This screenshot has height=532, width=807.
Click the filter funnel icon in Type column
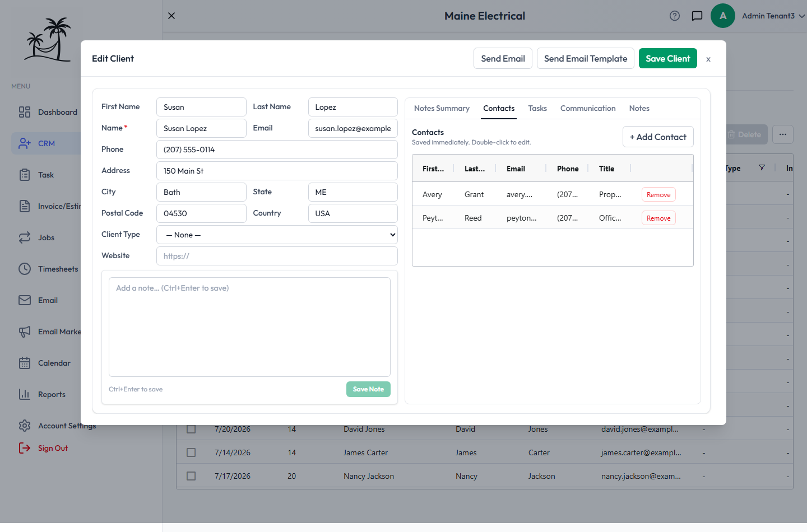(x=762, y=167)
